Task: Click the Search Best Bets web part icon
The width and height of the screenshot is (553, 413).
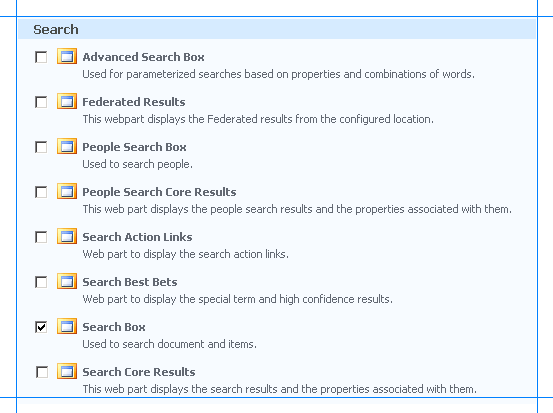Action: [x=67, y=281]
